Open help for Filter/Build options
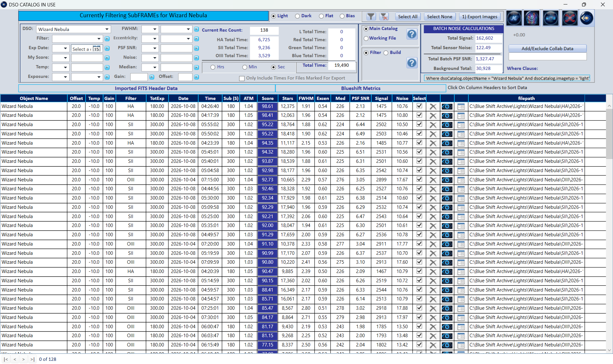The image size is (613, 364). pyautogui.click(x=412, y=63)
